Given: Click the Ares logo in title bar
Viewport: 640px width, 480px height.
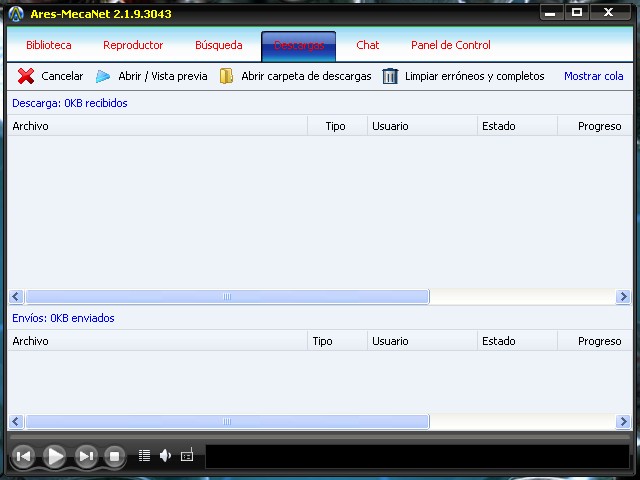Looking at the screenshot, I should pyautogui.click(x=16, y=14).
